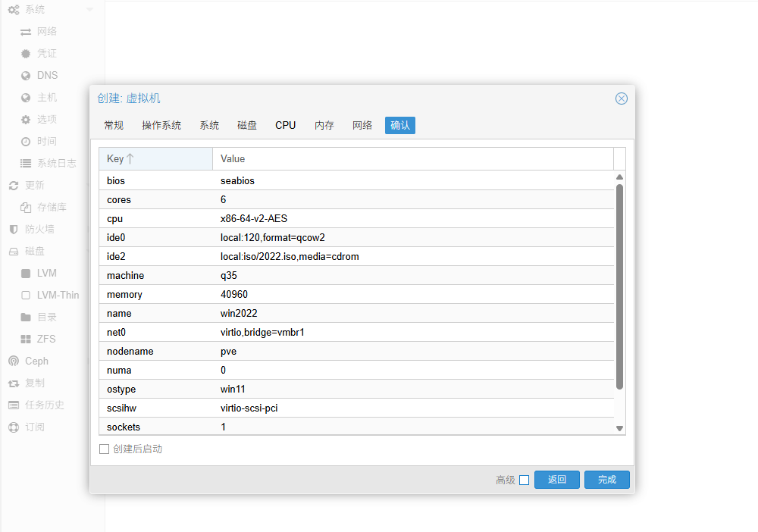
Task: Click the task history list icon
Action: coord(14,405)
